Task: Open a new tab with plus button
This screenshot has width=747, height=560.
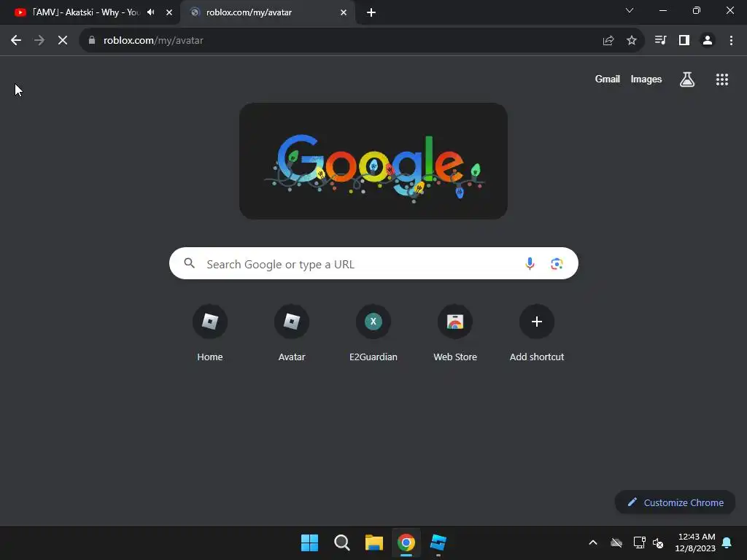Action: click(x=371, y=12)
